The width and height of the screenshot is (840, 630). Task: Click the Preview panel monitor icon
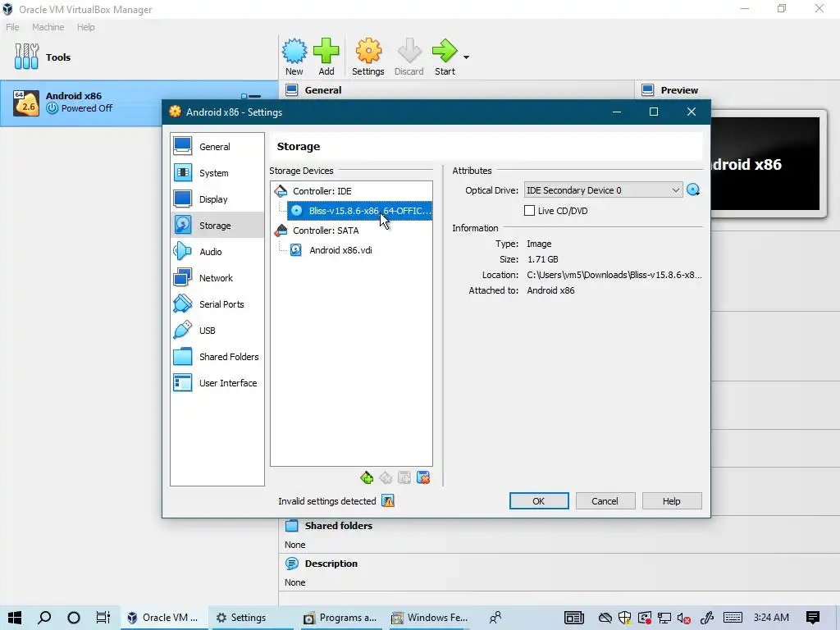[648, 90]
